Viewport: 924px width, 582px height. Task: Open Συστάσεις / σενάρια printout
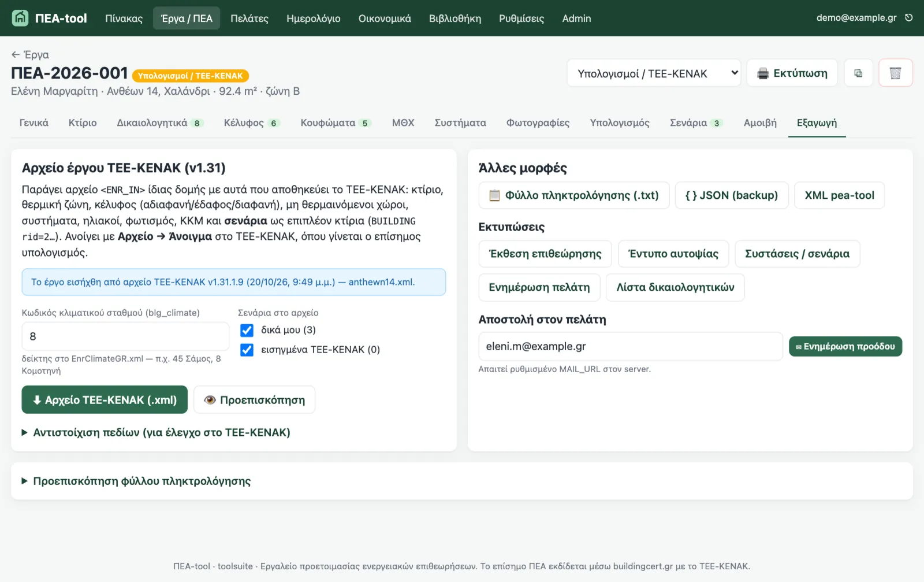pos(797,254)
